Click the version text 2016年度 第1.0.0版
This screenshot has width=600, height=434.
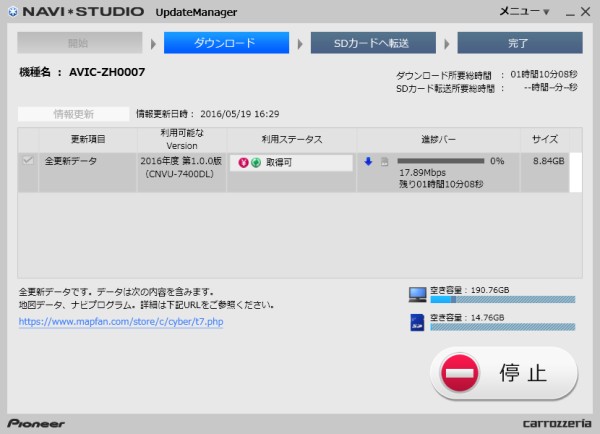coord(181,161)
